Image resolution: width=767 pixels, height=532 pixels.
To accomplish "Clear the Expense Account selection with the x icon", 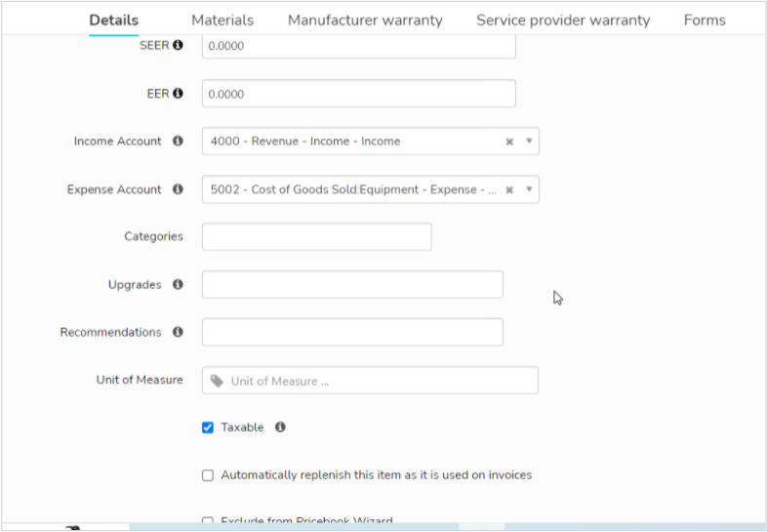I will [509, 189].
